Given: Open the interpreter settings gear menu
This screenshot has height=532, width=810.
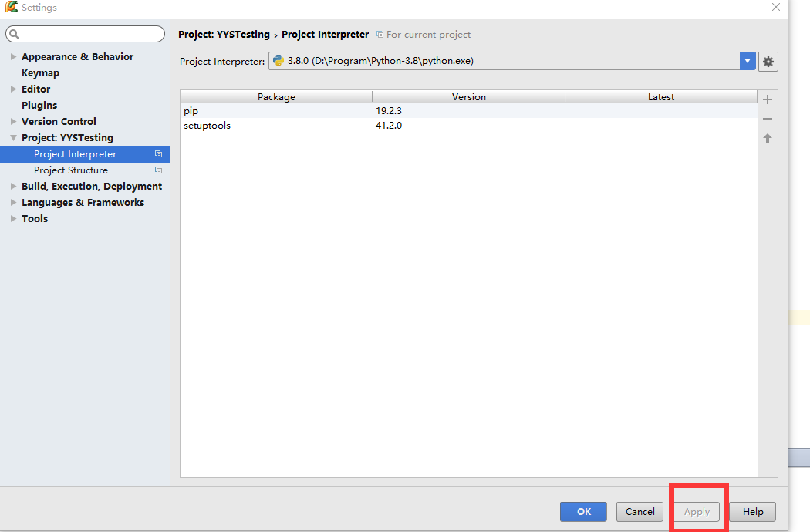Looking at the screenshot, I should [x=768, y=61].
